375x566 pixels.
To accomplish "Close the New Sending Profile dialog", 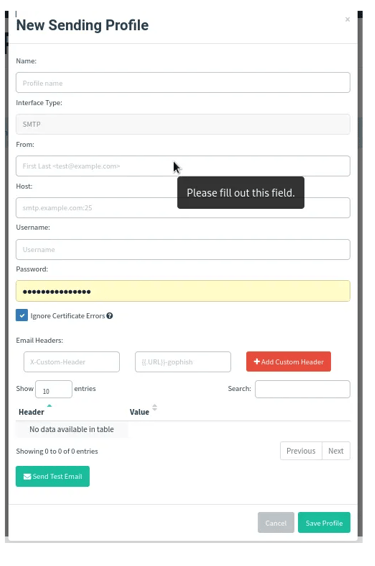I will tap(347, 19).
